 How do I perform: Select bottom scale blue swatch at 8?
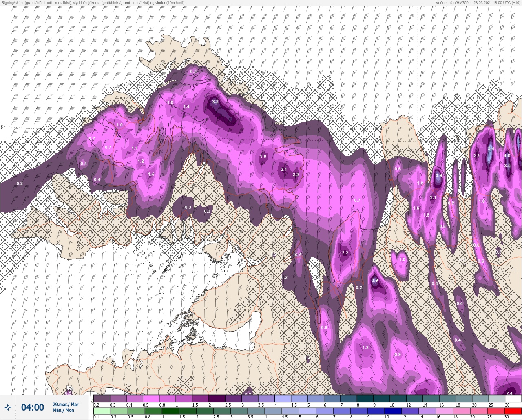point(359,411)
